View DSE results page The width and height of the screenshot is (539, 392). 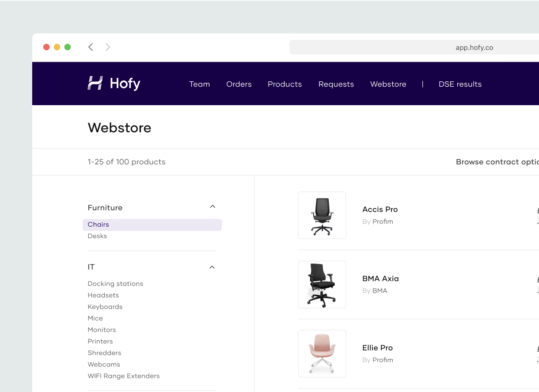(460, 84)
